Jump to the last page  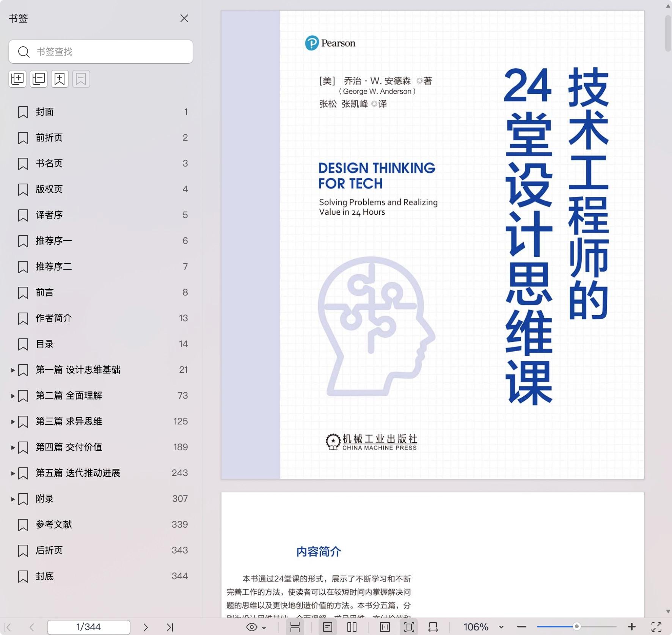170,627
